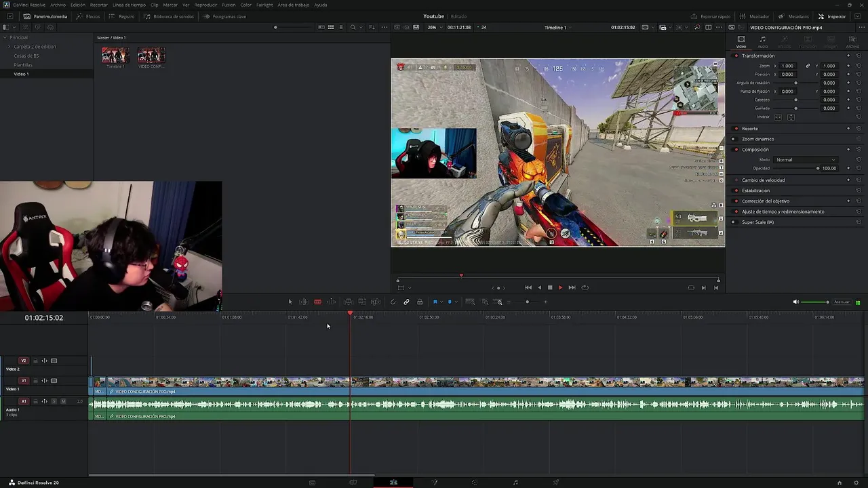
Task: Click the overwrite clip edit icon
Action: pos(361,302)
